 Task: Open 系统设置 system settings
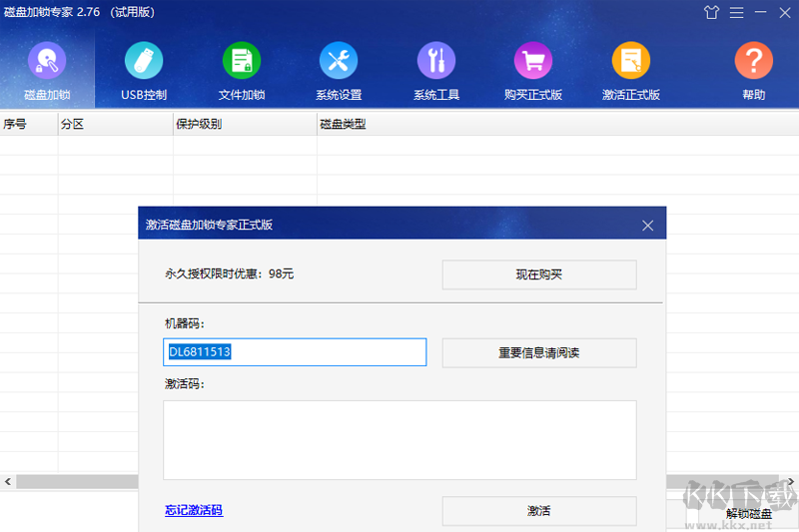point(339,62)
